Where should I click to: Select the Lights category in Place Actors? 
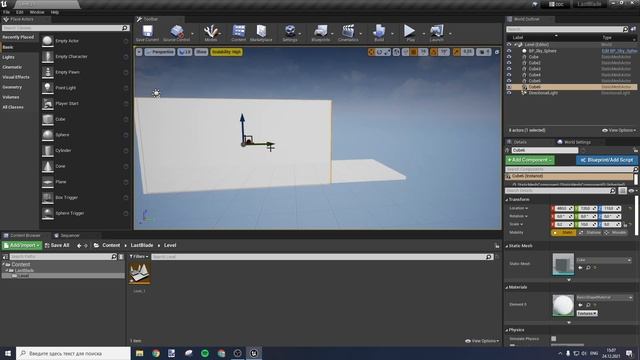click(9, 57)
